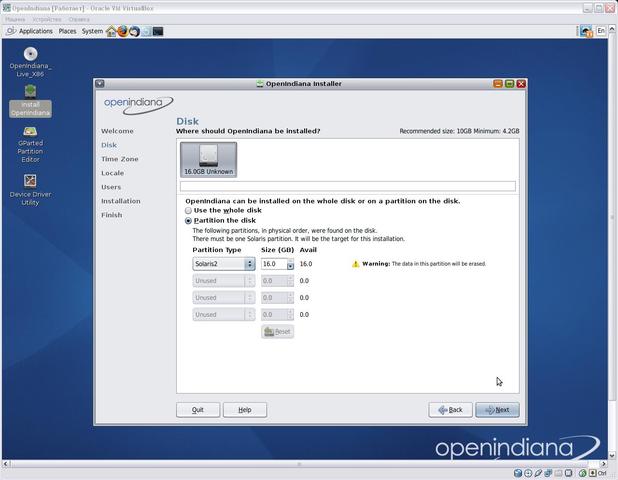618x480 pixels.
Task: Click the VirtualBox mouse integration icon
Action: (x=583, y=473)
